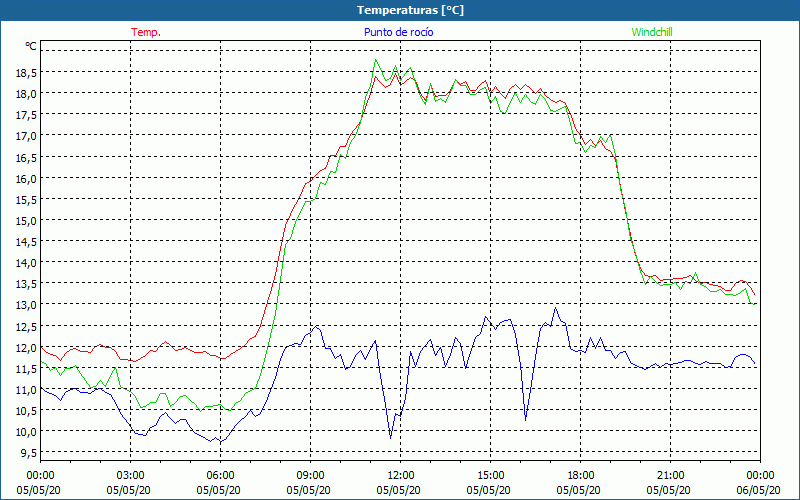Click the 13,0 y-axis value

[x=26, y=305]
